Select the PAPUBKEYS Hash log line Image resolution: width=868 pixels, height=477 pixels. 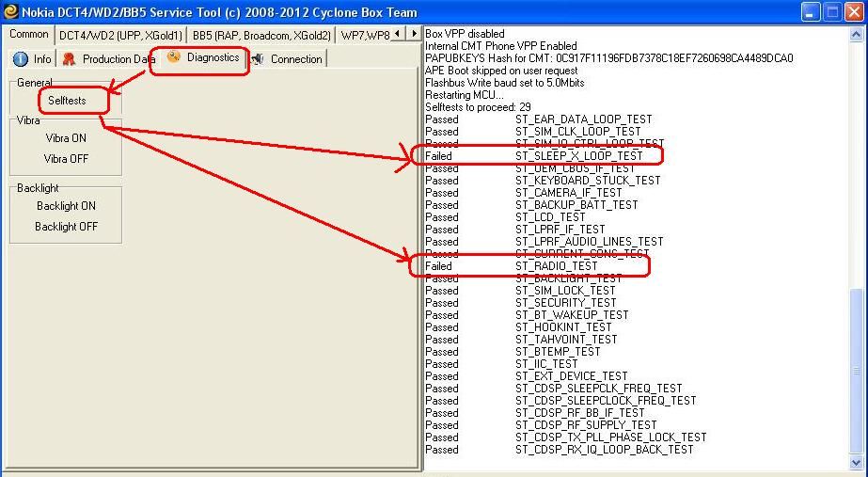(609, 58)
